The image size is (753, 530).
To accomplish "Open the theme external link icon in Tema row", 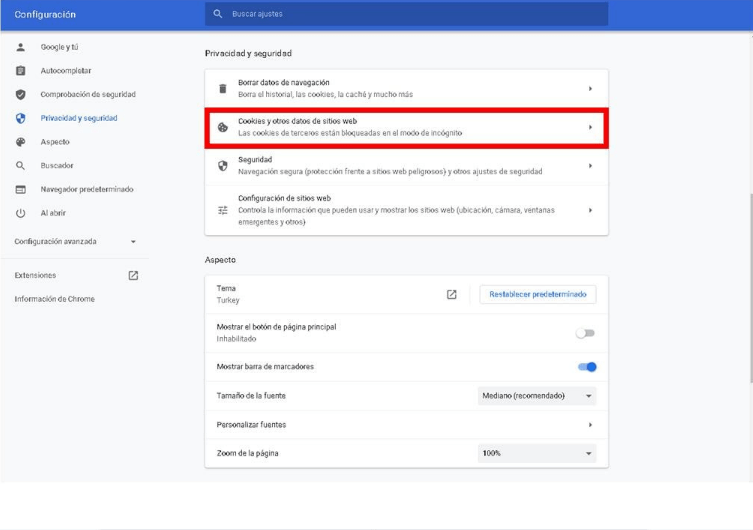I will coord(451,294).
